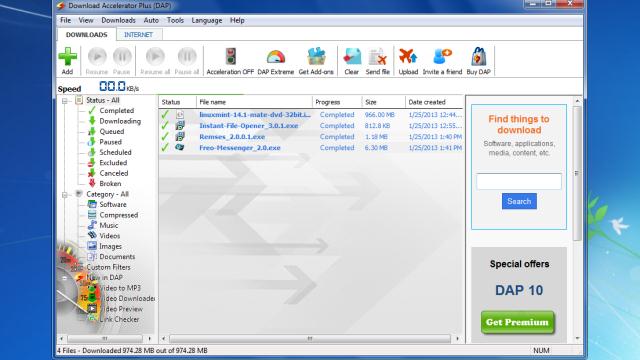Screen dimensions: 640x360
Task: Open the Downloads menu
Action: [x=118, y=20]
